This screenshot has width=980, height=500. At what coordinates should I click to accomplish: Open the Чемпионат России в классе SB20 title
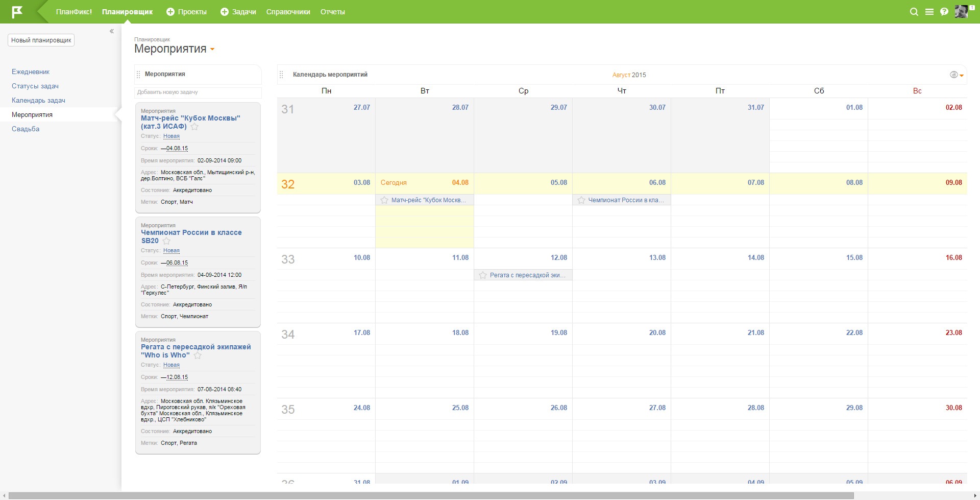pos(191,236)
